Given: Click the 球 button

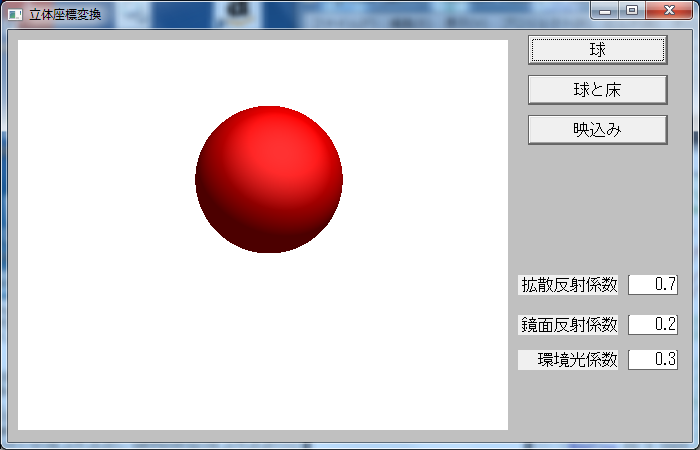Looking at the screenshot, I should tap(597, 50).
